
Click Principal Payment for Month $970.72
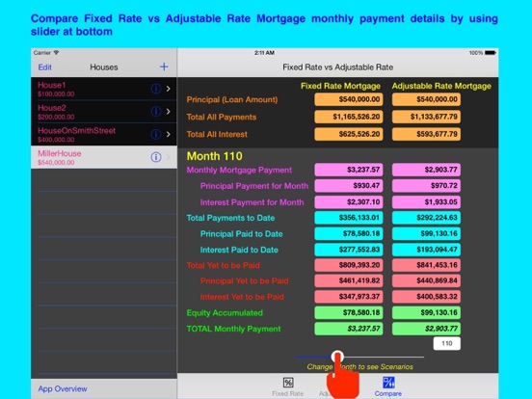pos(426,186)
